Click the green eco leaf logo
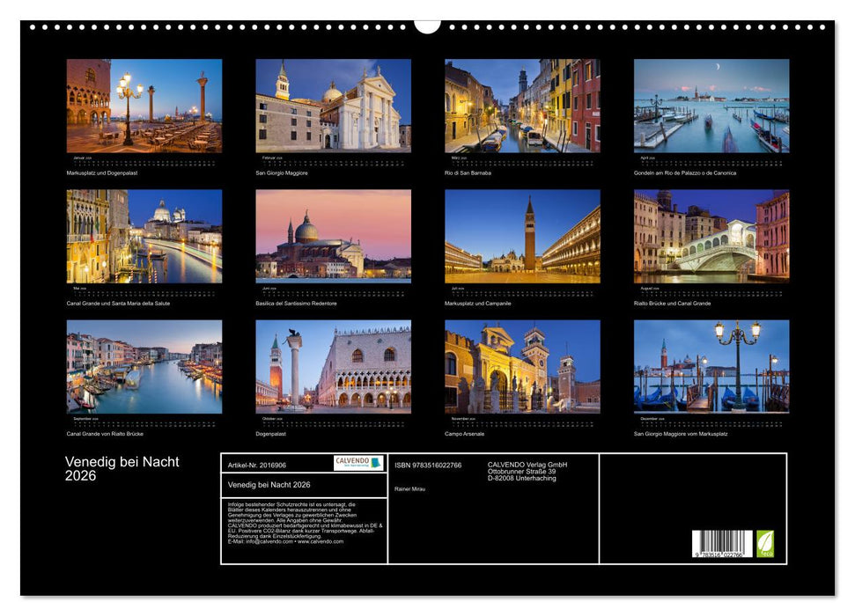 pyautogui.click(x=763, y=544)
